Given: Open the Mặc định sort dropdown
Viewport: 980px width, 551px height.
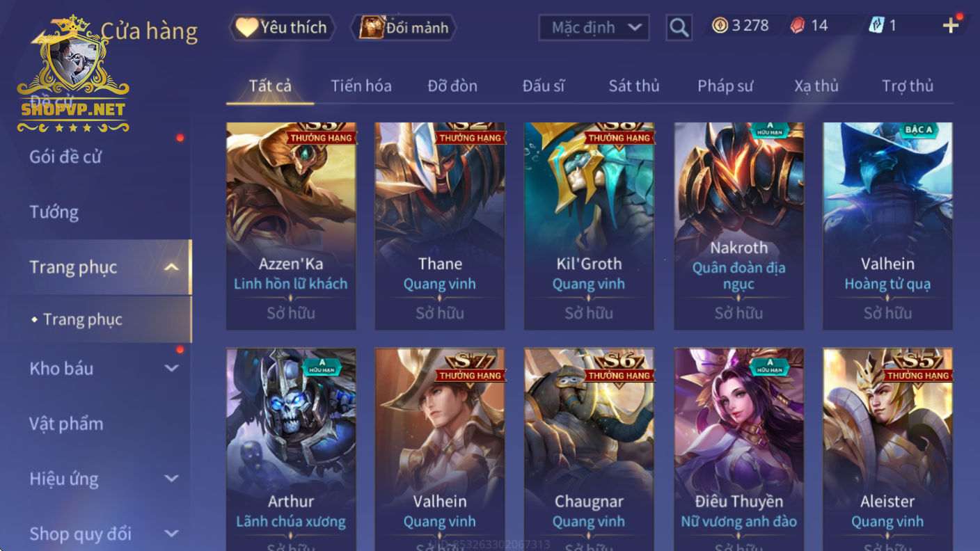Looking at the screenshot, I should 594,28.
